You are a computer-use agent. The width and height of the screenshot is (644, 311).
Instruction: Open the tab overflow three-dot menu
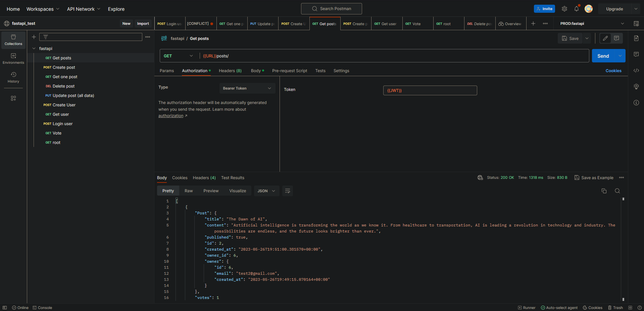click(545, 23)
